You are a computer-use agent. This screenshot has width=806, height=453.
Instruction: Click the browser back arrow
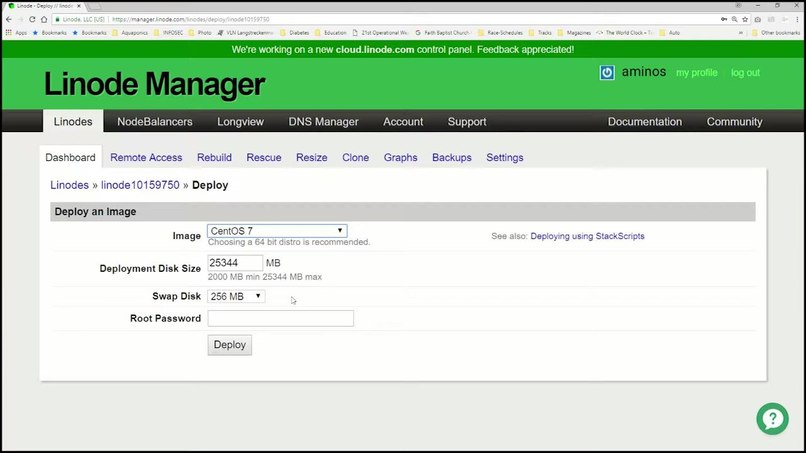coord(9,19)
